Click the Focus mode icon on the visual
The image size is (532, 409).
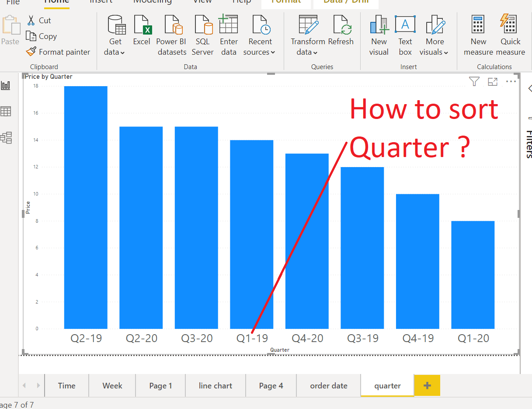click(x=493, y=81)
